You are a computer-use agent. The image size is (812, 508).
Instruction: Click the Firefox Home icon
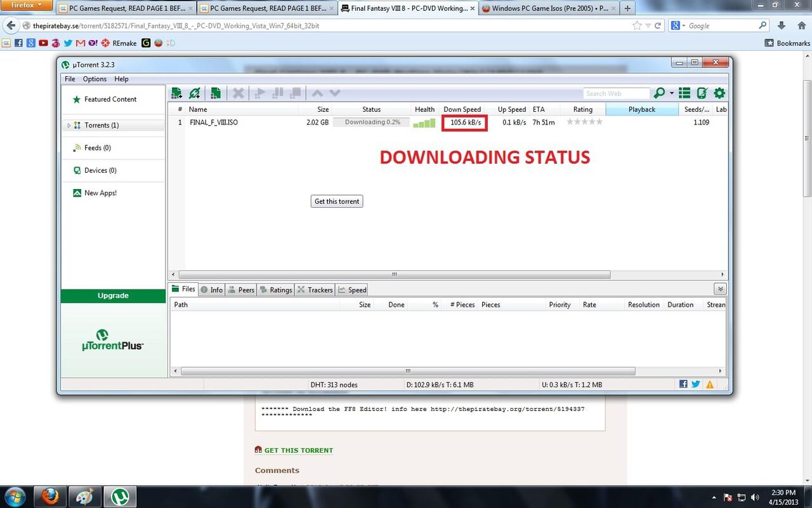point(801,26)
